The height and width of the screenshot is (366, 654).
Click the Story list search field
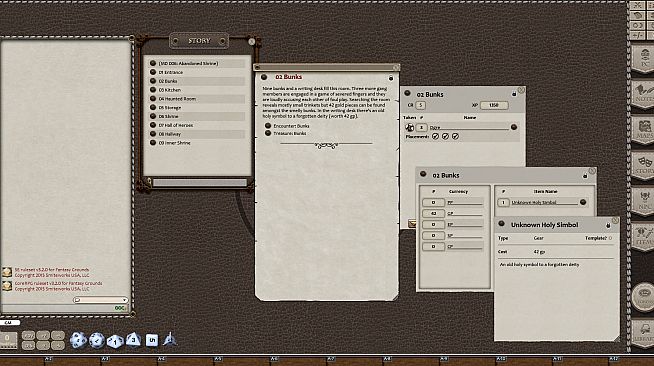(x=200, y=183)
